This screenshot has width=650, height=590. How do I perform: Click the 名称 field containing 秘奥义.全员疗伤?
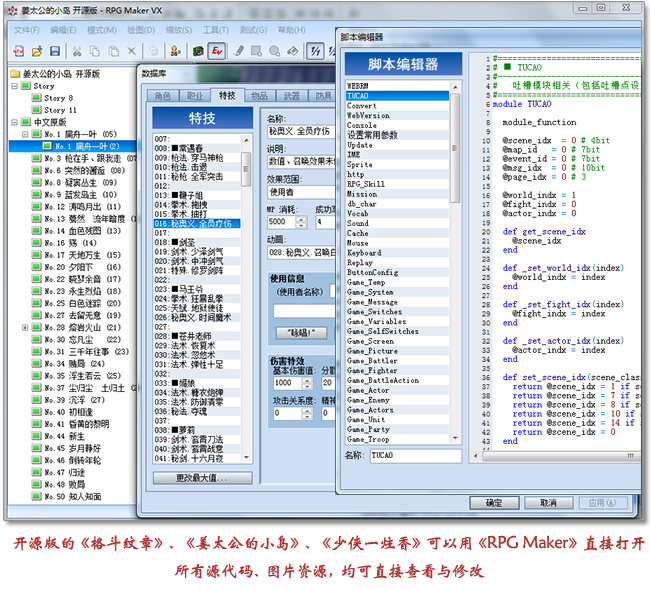click(x=301, y=131)
